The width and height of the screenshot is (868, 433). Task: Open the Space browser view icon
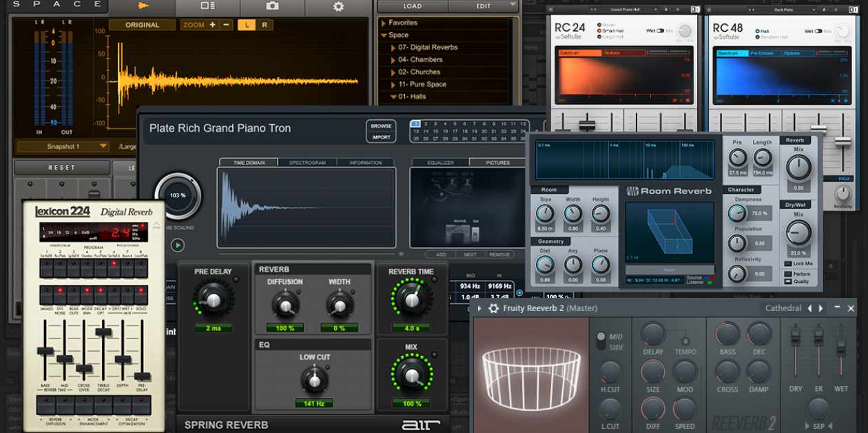[x=207, y=6]
